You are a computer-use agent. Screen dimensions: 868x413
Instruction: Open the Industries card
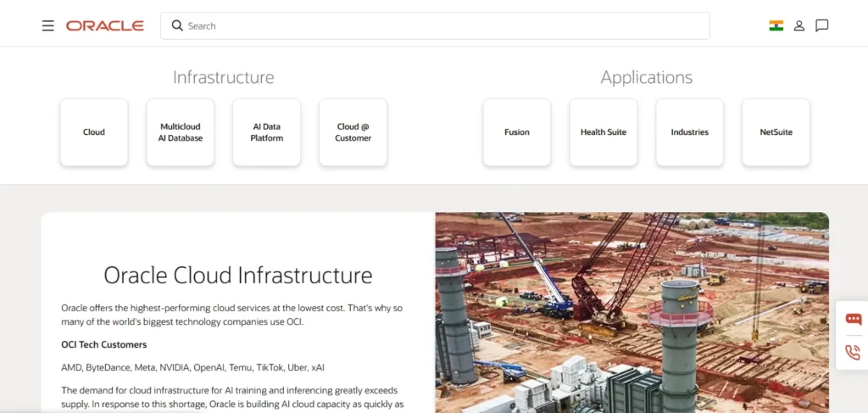tap(690, 132)
